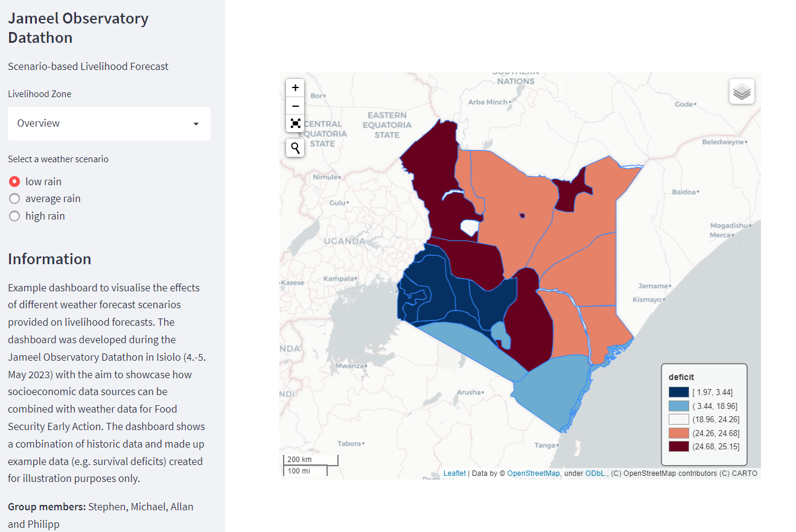The width and height of the screenshot is (796, 532).
Task: Open the OpenStreetMap attribution link
Action: click(533, 473)
